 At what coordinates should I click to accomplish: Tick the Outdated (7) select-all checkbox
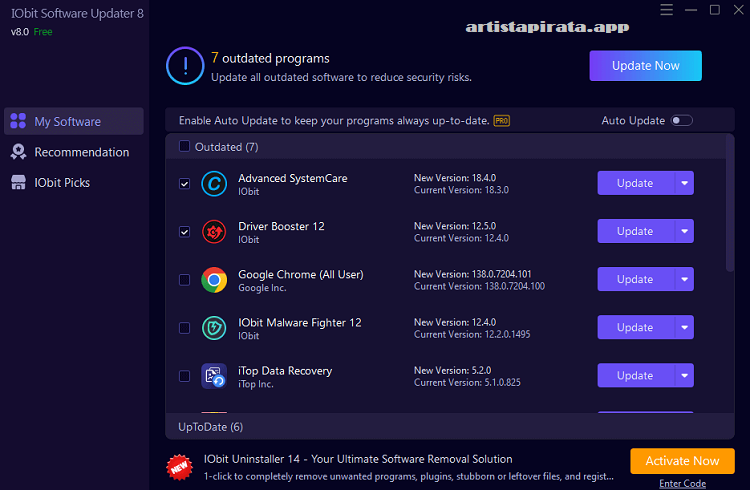click(184, 146)
